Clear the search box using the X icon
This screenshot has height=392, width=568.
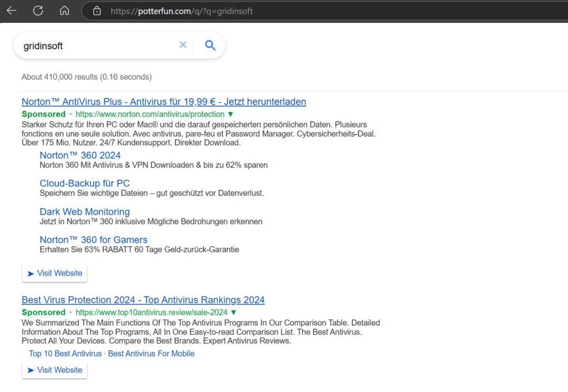(x=183, y=45)
